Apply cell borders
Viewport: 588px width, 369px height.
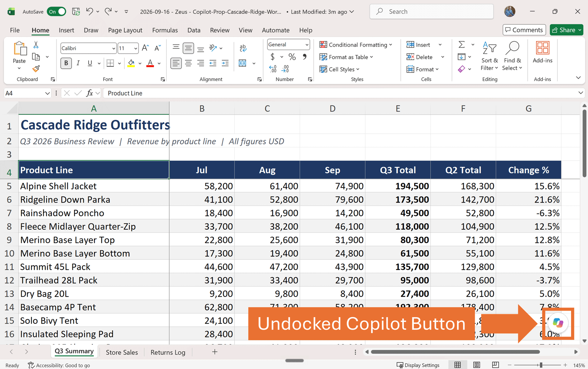point(110,63)
